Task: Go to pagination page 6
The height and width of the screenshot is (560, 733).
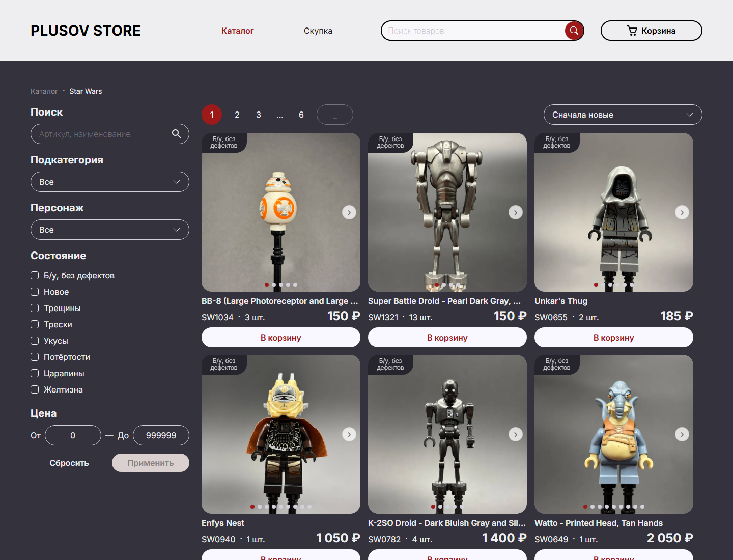Action: click(301, 115)
